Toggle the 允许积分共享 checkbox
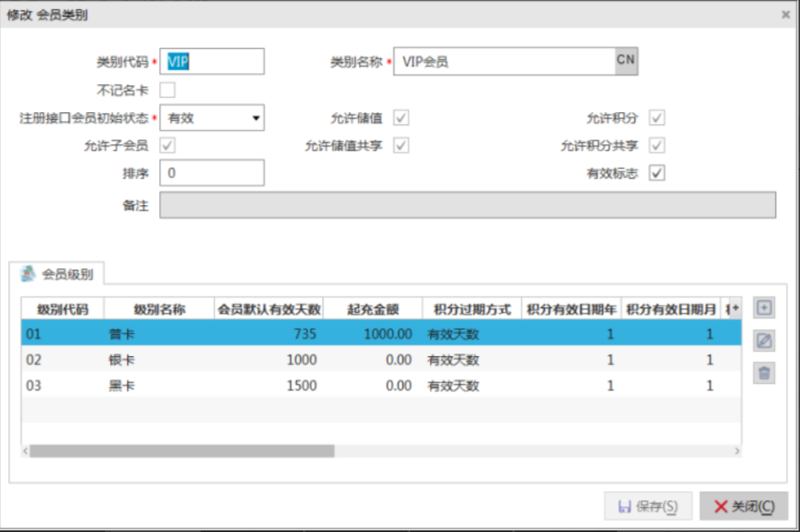This screenshot has height=532, width=800. coord(657,146)
